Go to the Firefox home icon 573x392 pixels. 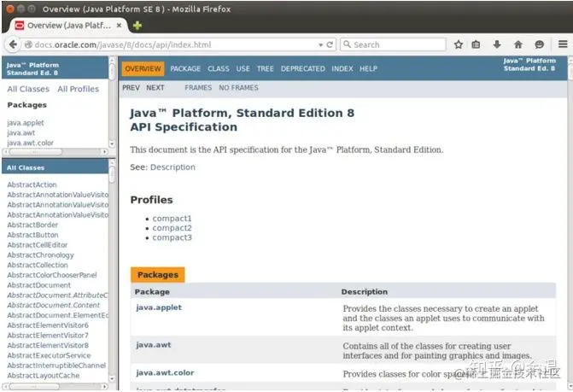518,44
